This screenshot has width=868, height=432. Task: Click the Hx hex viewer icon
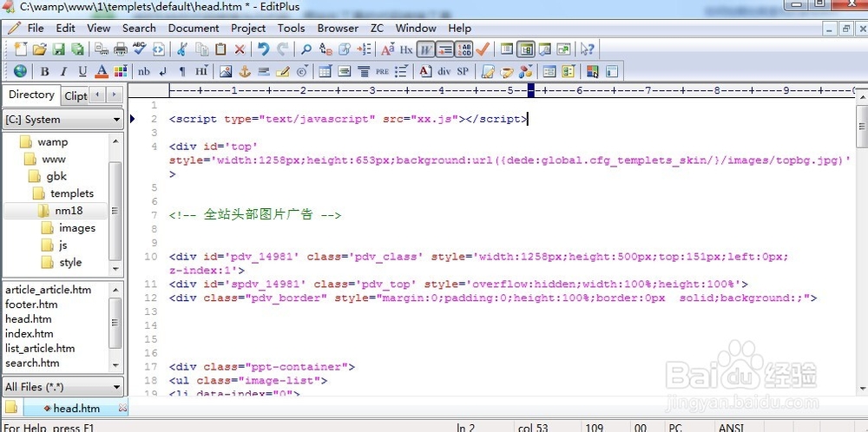tap(406, 49)
